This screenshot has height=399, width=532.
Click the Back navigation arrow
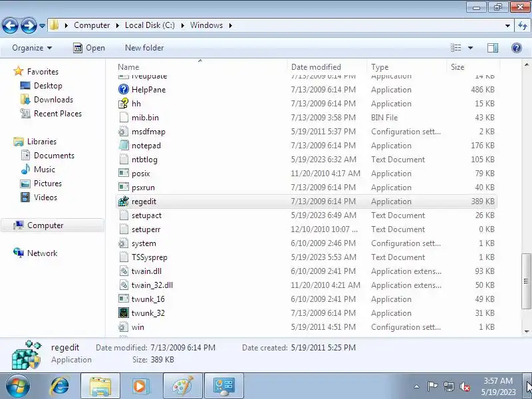pyautogui.click(x=10, y=25)
